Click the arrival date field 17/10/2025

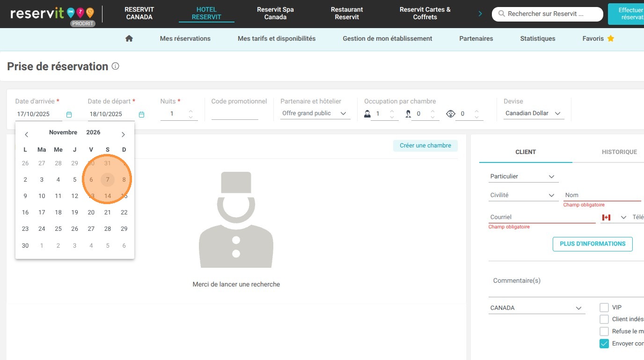click(x=39, y=114)
